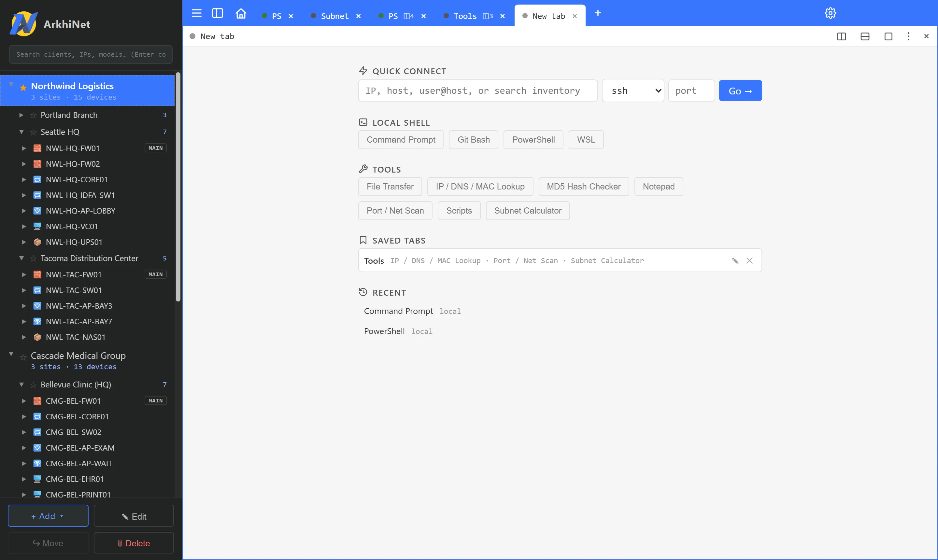
Task: Toggle favorite star for Northwind Logistics
Action: click(x=23, y=88)
